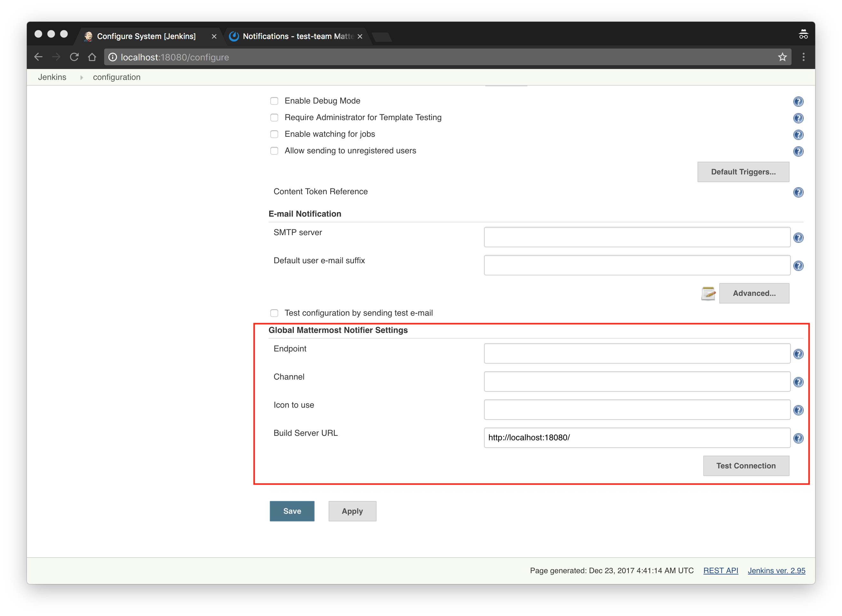Switch to Notifications test-team Mattermost tab
This screenshot has width=842, height=616.
point(297,36)
